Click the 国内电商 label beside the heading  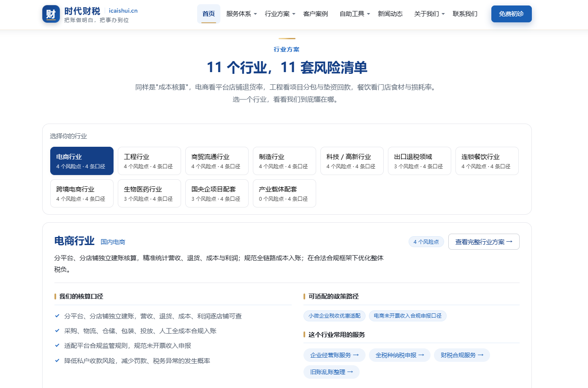(x=113, y=242)
